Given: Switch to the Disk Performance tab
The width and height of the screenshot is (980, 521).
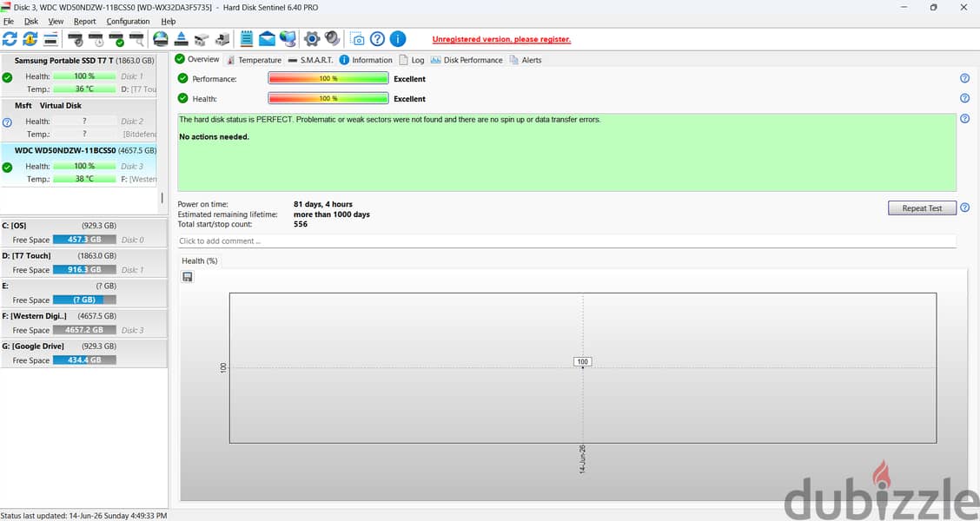Looking at the screenshot, I should coord(467,60).
